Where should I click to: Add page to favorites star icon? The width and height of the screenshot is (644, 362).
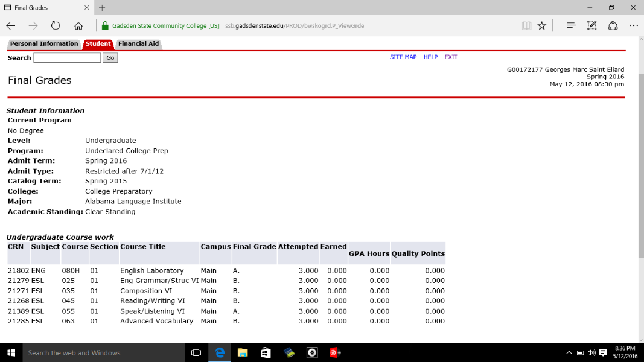coord(542,25)
